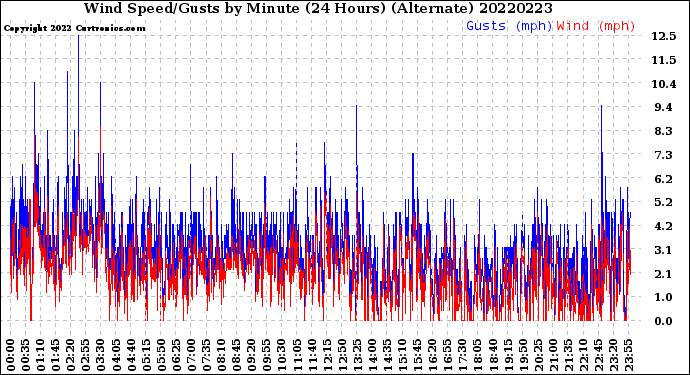Viewport: 690px width, 375px height.
Task: Click the 21:35 time label
Action: (x=568, y=355)
